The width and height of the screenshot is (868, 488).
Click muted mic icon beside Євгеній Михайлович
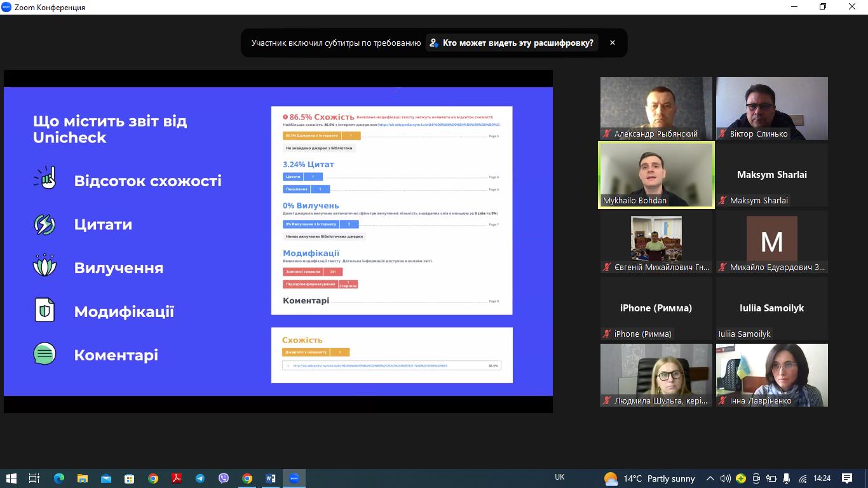[607, 268]
